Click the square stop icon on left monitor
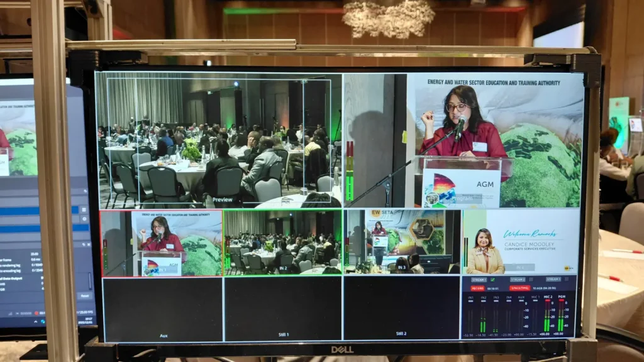Screen dimensions: 644x362 tap(84, 209)
